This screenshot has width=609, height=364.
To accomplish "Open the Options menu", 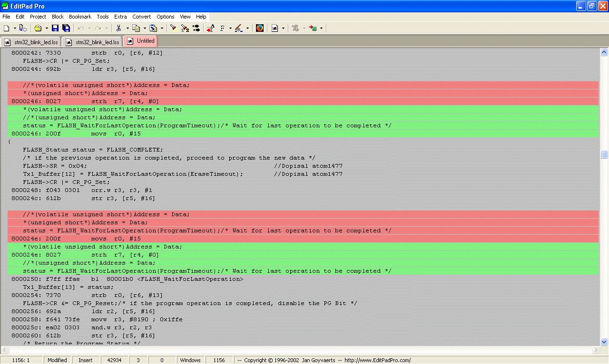I will (166, 17).
